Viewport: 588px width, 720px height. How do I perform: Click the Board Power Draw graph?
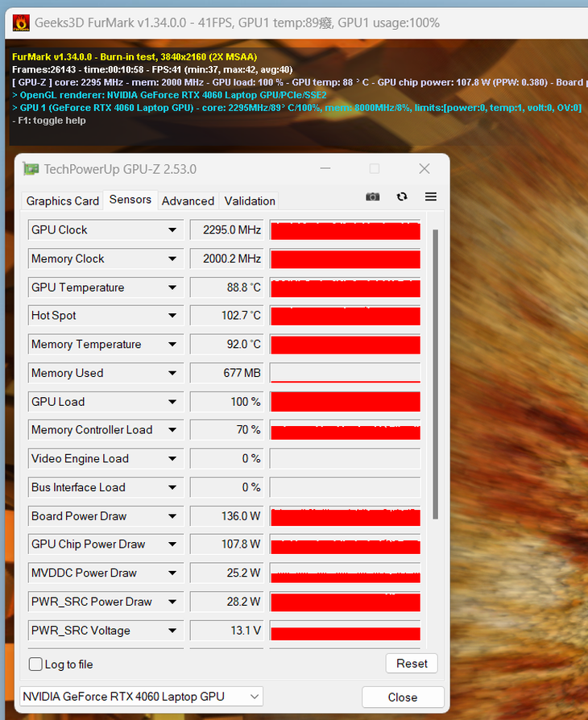(x=345, y=516)
